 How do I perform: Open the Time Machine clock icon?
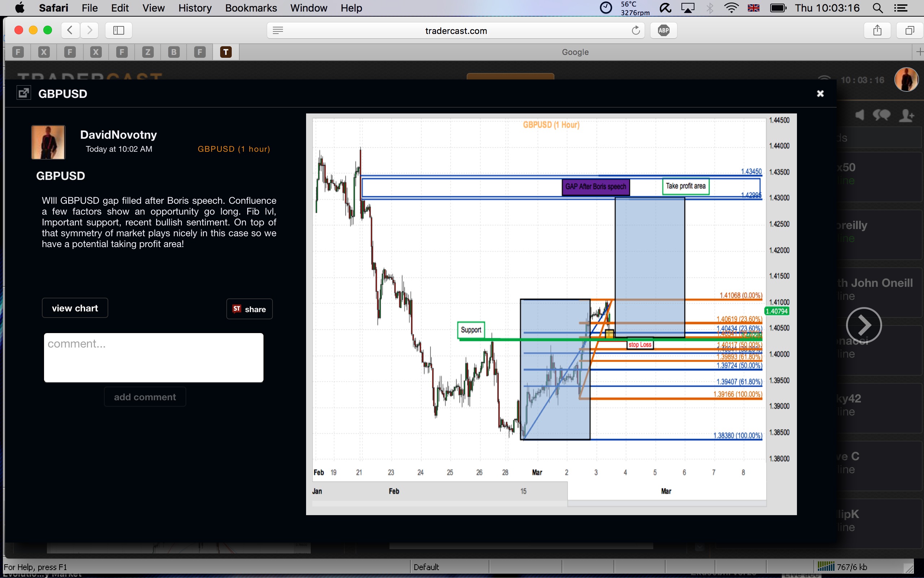tap(606, 8)
